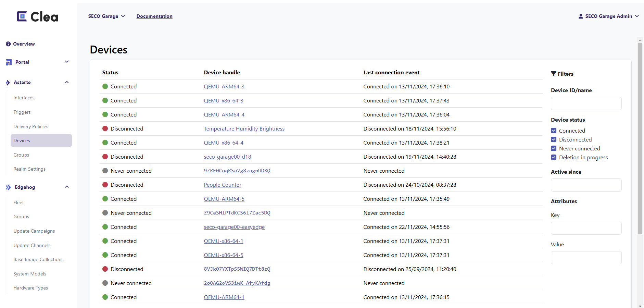Click the Astarte section icon
Image resolution: width=644 pixels, height=308 pixels.
click(8, 83)
